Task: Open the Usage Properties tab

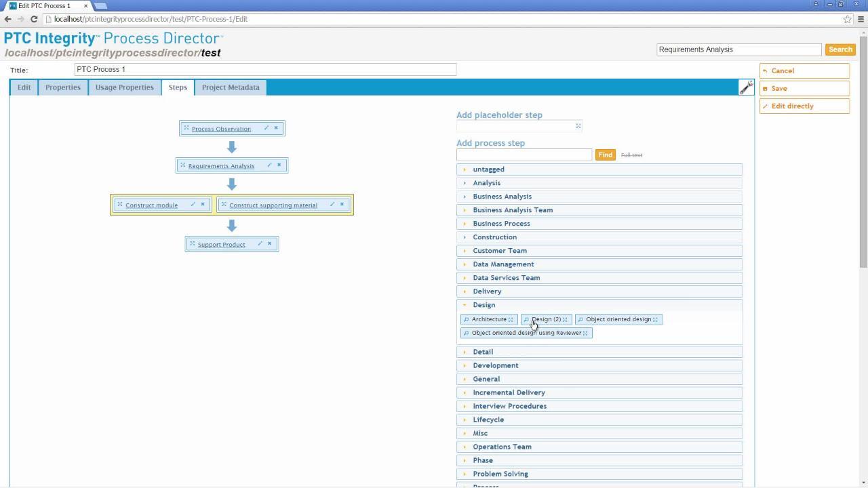Action: tap(125, 87)
